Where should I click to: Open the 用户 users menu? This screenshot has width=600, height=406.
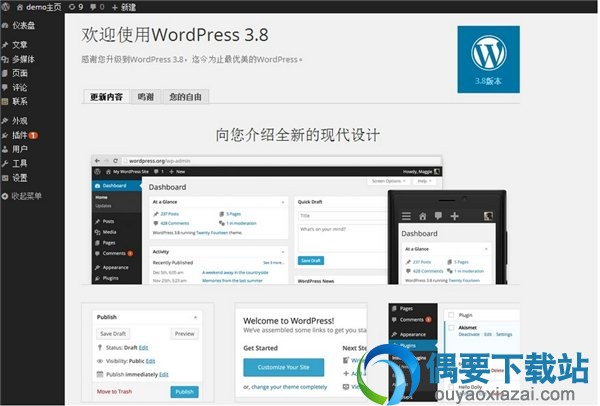20,149
